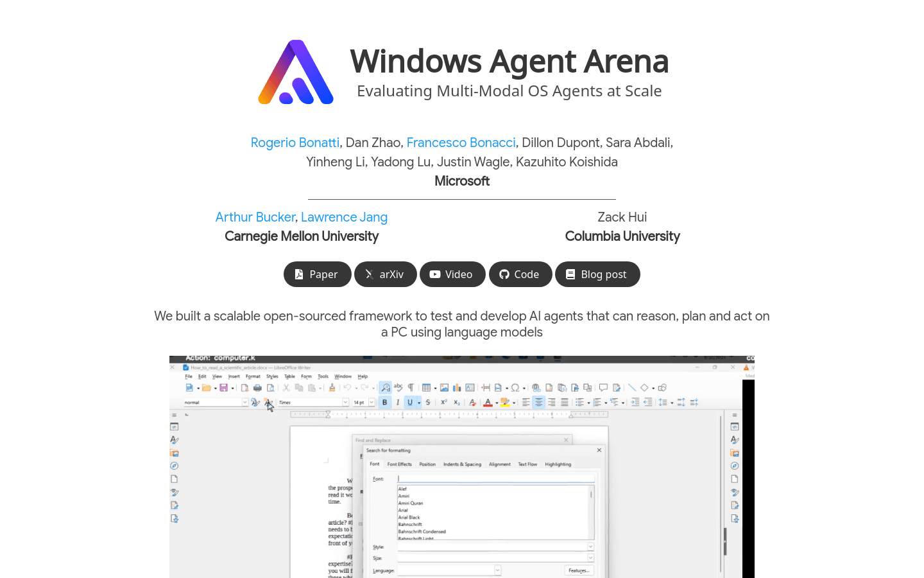Screen dimensions: 924x578
Task: Select 'Bahnschrift Condensed' in the video font list
Action: (422, 532)
